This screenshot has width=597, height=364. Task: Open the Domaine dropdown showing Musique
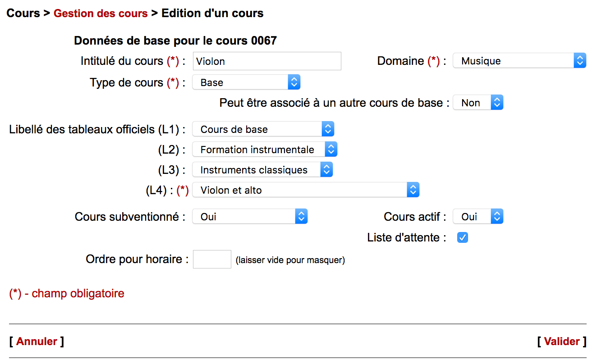[519, 61]
